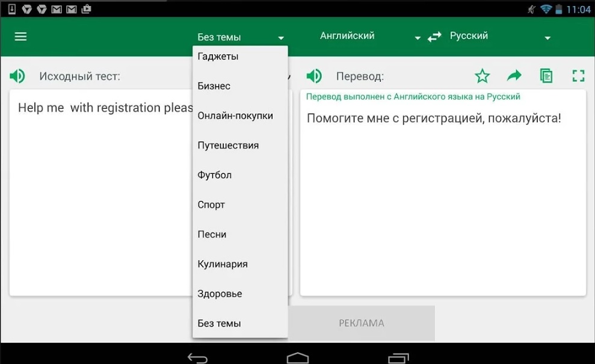This screenshot has width=595, height=364.
Task: Star the translation as favorite
Action: pyautogui.click(x=482, y=76)
